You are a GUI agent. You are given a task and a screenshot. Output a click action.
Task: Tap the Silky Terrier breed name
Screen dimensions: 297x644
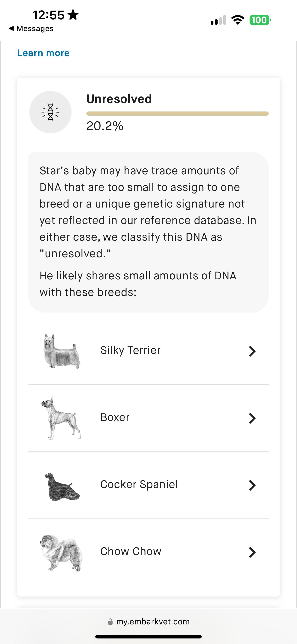130,350
